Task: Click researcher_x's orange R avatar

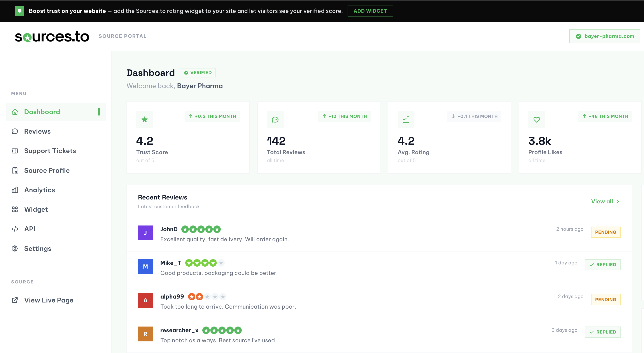Action: [x=145, y=334]
